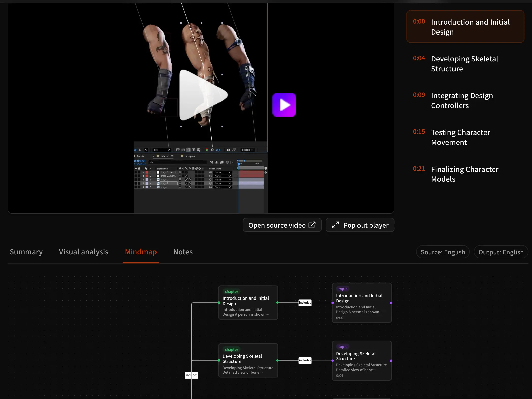
Task: Jump to chapter 0:00 Introduction and Initial Design
Action: point(465,27)
